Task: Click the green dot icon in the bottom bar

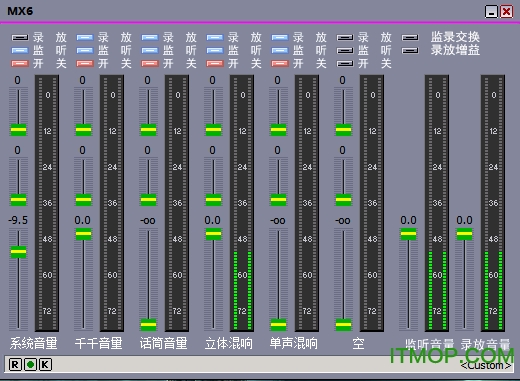Action: click(30, 364)
